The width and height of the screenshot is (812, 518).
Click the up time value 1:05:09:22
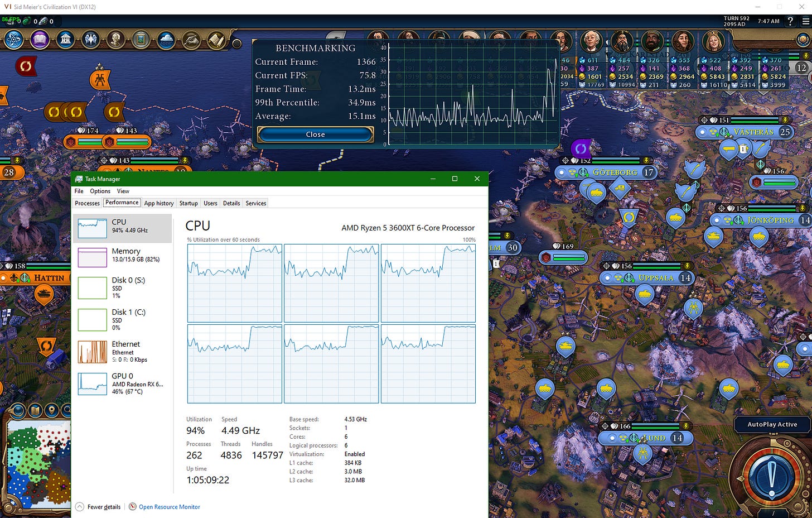click(207, 480)
